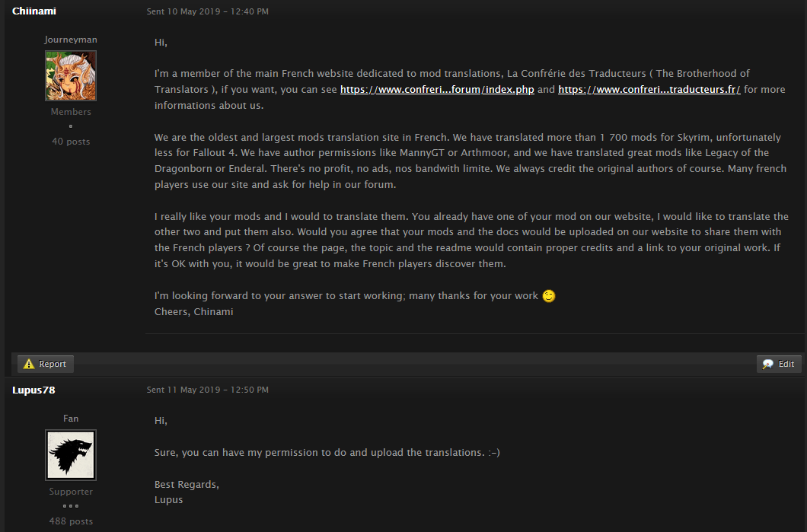Click the Fan rank label above wolf avatar
807x532 pixels.
pos(71,419)
